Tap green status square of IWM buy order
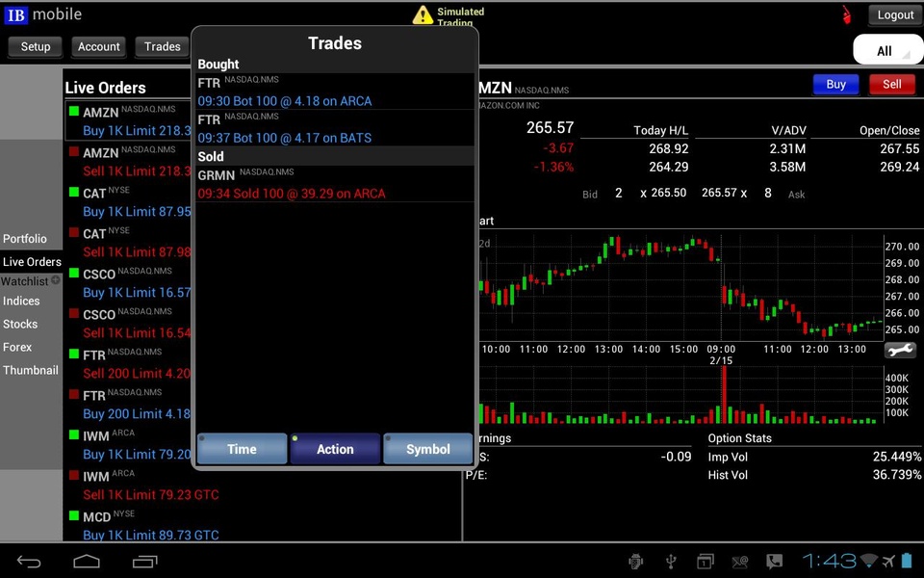 [x=74, y=434]
